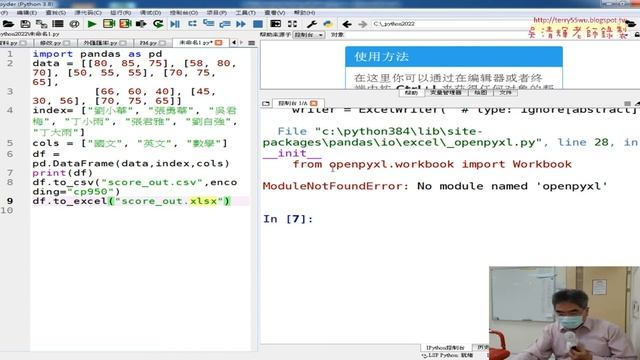This screenshot has height=360, width=640.
Task: Save all files toolbar icon
Action: (x=41, y=24)
